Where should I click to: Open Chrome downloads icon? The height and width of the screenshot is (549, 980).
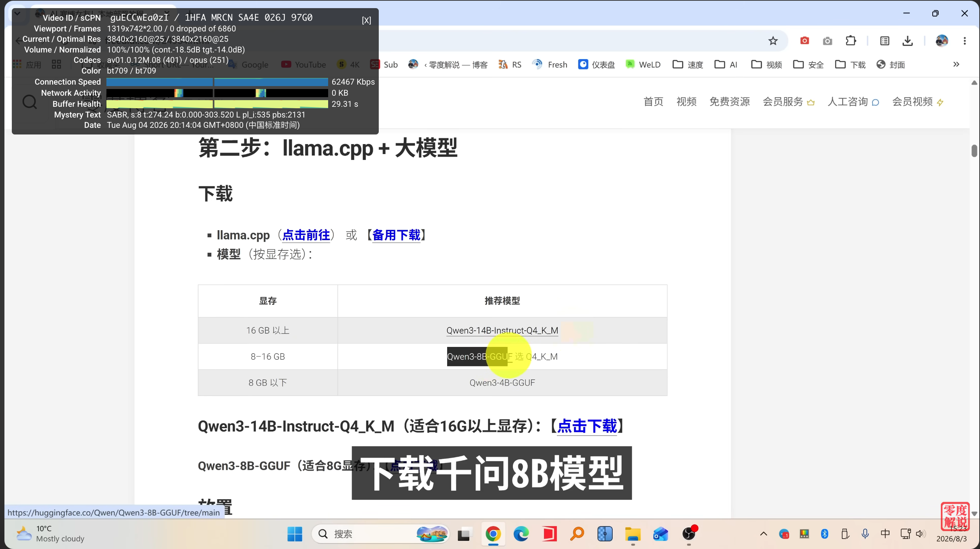(907, 41)
